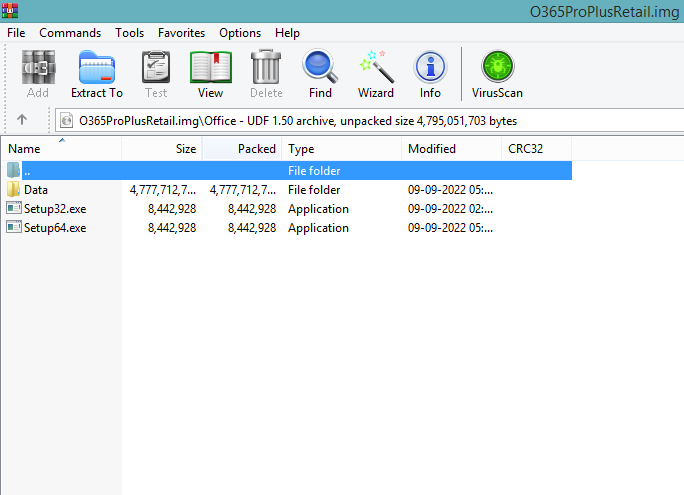The image size is (684, 495).
Task: Click Setup32.exe size 8,442,928 cell
Action: click(172, 209)
